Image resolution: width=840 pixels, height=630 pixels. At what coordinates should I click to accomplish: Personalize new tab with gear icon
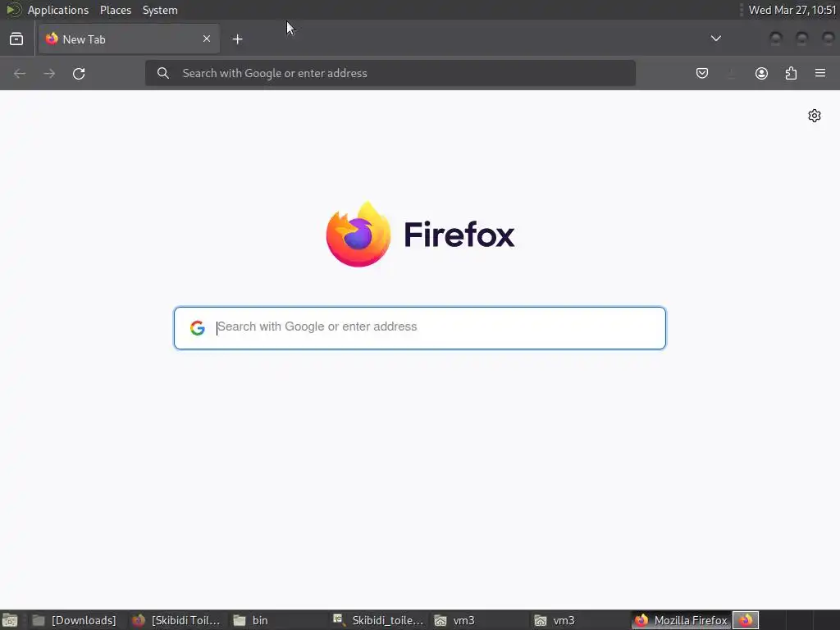(x=815, y=116)
